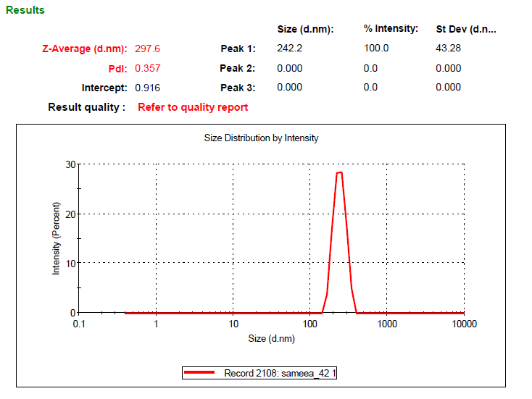Image resolution: width=532 pixels, height=399 pixels.
Task: Select legend entry 'Record 2108: sameea_42 1'
Action: pyautogui.click(x=278, y=373)
